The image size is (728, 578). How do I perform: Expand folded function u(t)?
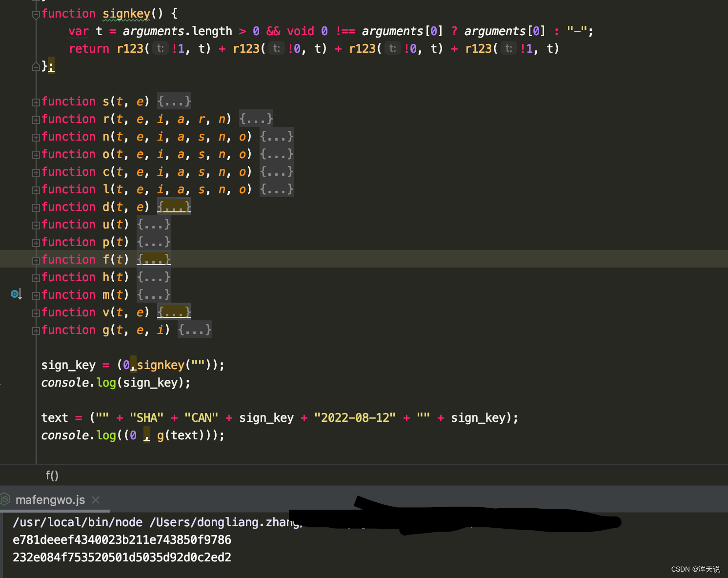coord(36,225)
